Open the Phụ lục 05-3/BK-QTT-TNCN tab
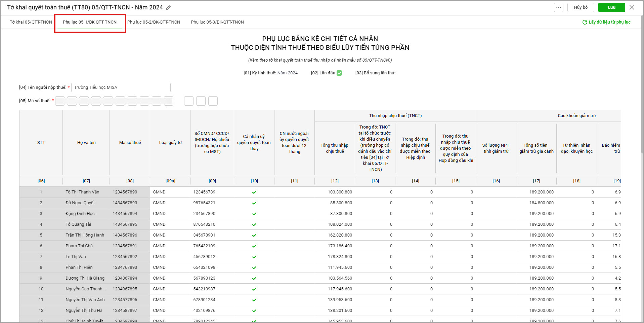This screenshot has width=644, height=323. 217,22
